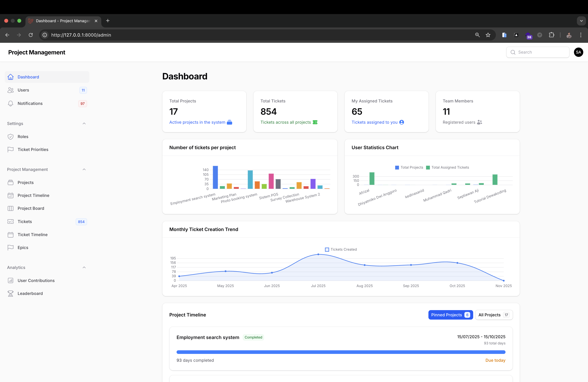Screen dimensions: 588x382
Task: Select the Pinned Projects tab
Action: tap(450, 315)
